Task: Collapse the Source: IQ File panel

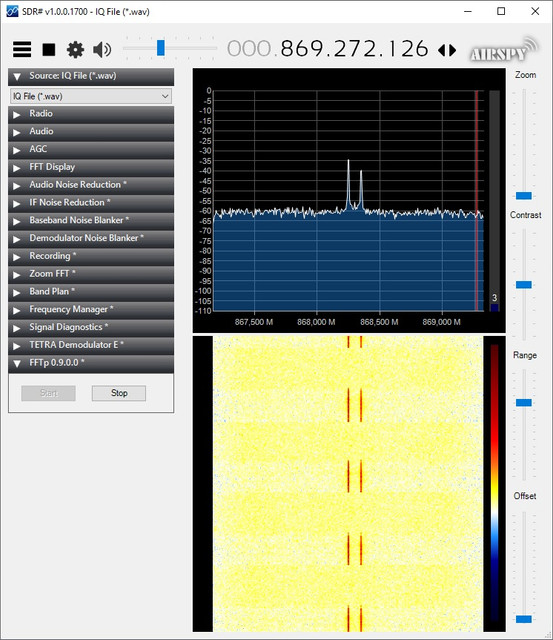Action: (x=91, y=76)
